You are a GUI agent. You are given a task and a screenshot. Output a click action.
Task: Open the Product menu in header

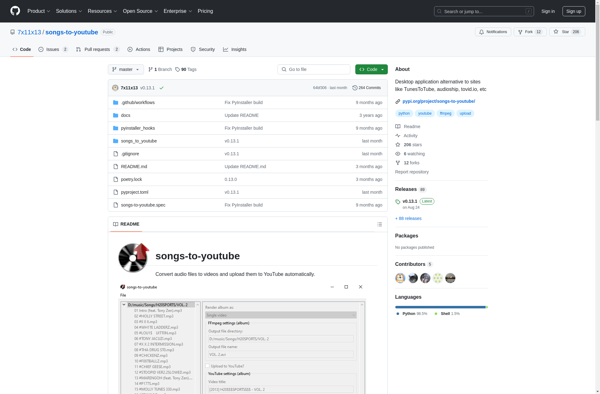point(38,11)
